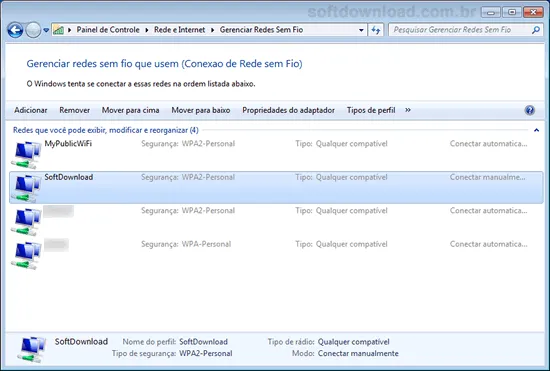The image size is (550, 371).
Task: Click the Forward navigation button
Action: click(33, 30)
